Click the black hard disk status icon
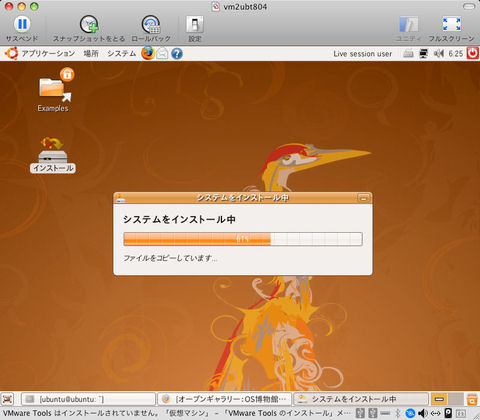The height and width of the screenshot is (420, 480). pos(448,413)
